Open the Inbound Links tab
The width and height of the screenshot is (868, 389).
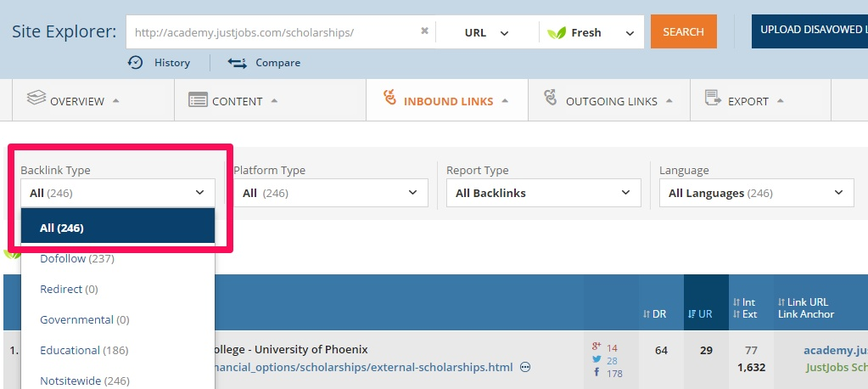pos(447,101)
